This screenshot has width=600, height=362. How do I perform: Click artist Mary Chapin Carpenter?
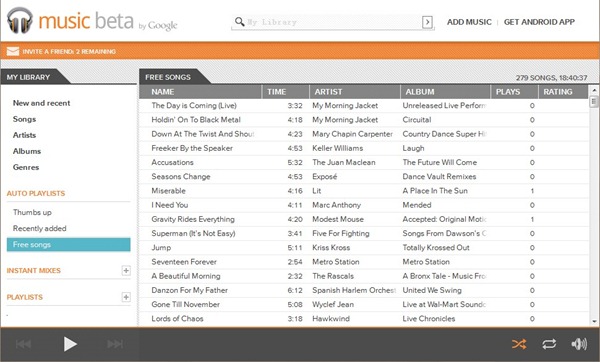tap(352, 134)
